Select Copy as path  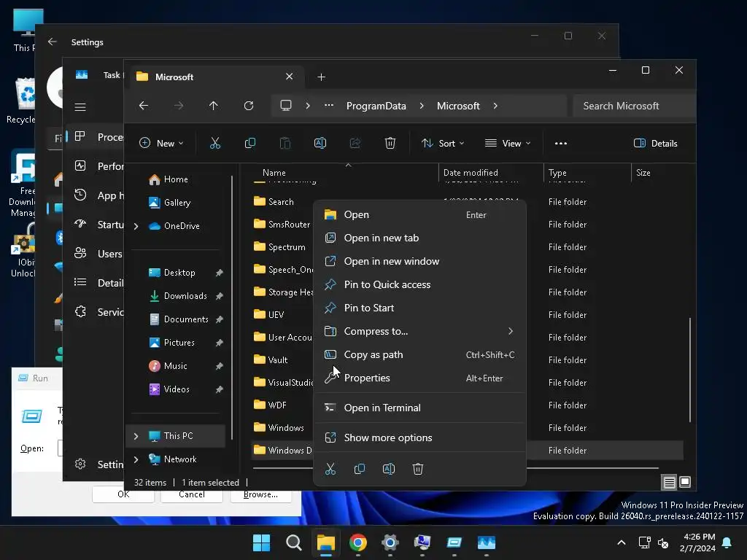click(419, 355)
